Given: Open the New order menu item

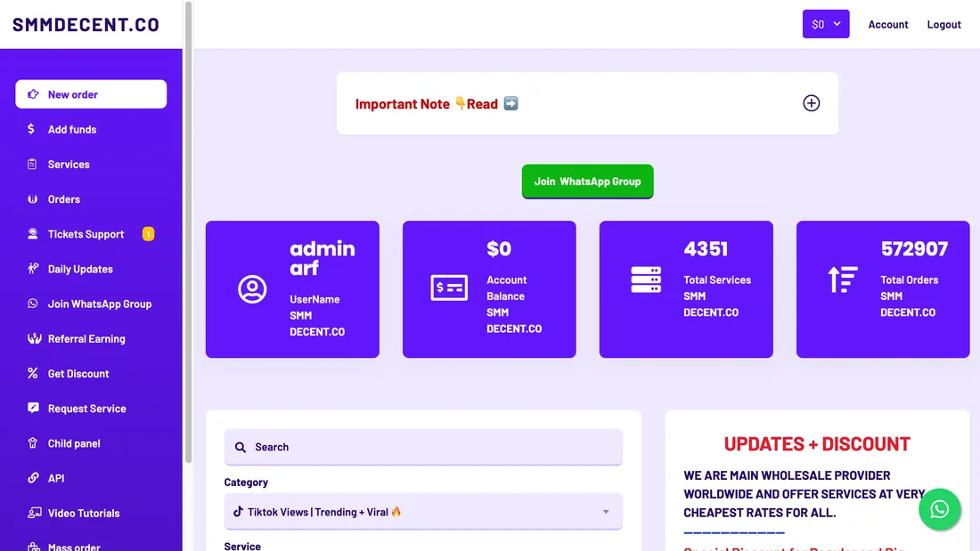Looking at the screenshot, I should click(x=91, y=94).
